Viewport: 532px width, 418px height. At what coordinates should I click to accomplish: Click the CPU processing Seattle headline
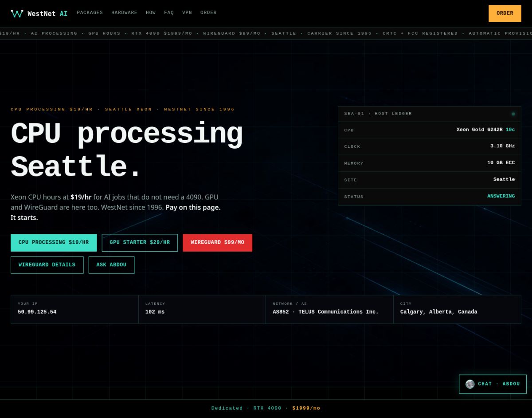(x=127, y=150)
